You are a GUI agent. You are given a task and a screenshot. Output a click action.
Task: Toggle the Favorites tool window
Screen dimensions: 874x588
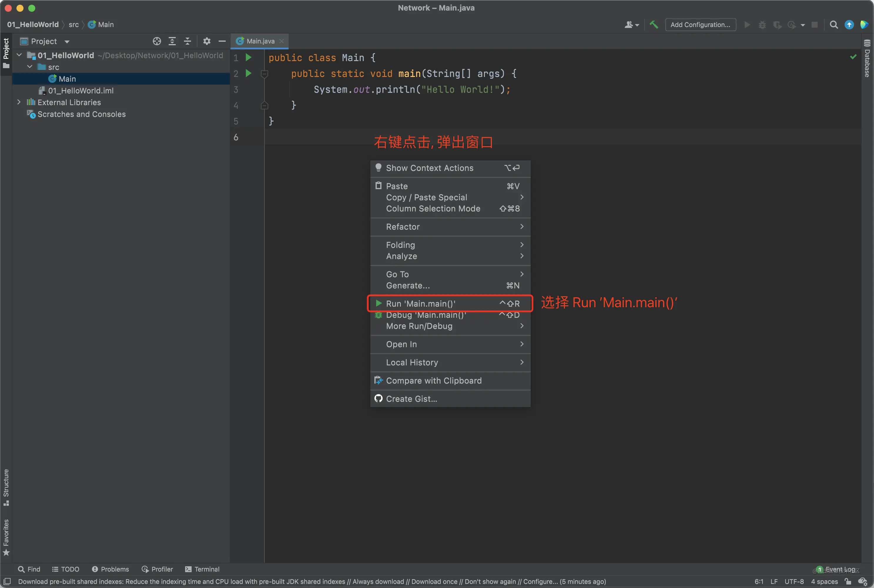(x=6, y=537)
